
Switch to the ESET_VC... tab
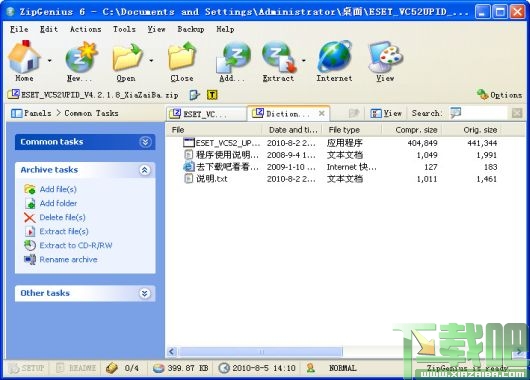[206, 114]
